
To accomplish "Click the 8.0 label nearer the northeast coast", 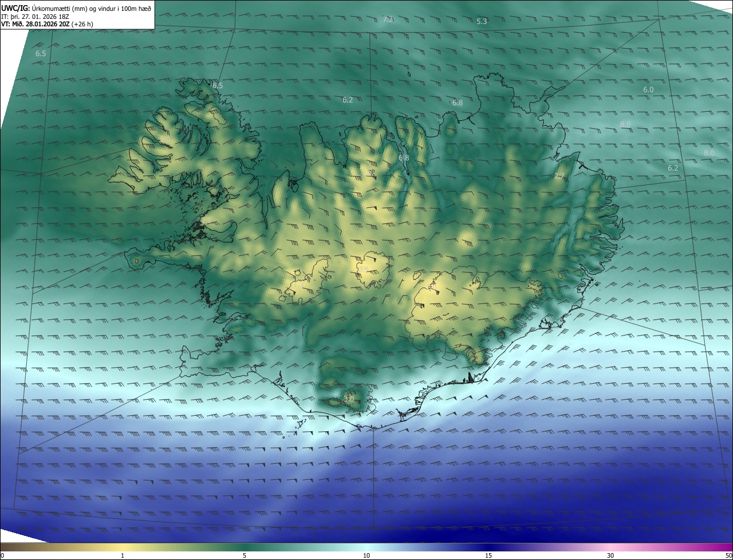I will (x=625, y=124).
